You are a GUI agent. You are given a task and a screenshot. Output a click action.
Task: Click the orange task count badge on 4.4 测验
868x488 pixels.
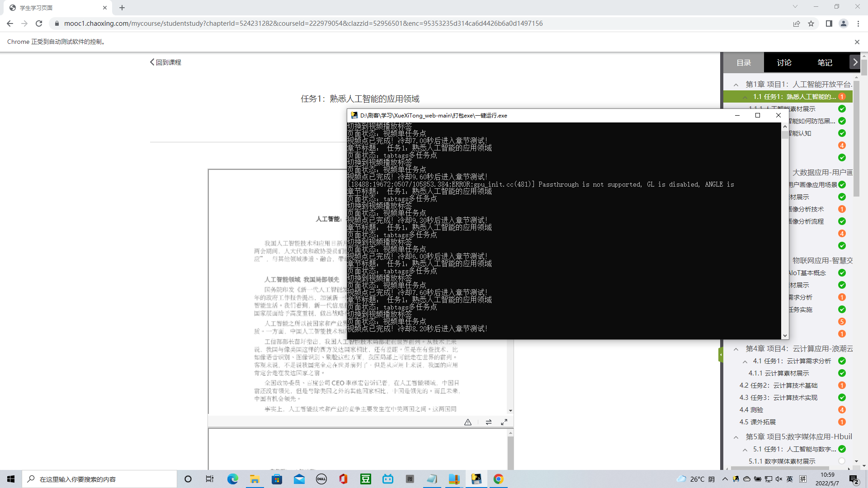point(842,410)
